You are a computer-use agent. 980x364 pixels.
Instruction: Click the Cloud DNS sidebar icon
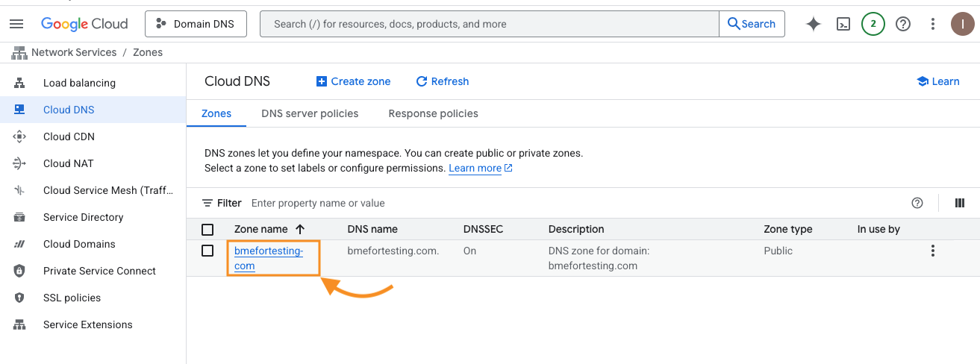click(19, 110)
